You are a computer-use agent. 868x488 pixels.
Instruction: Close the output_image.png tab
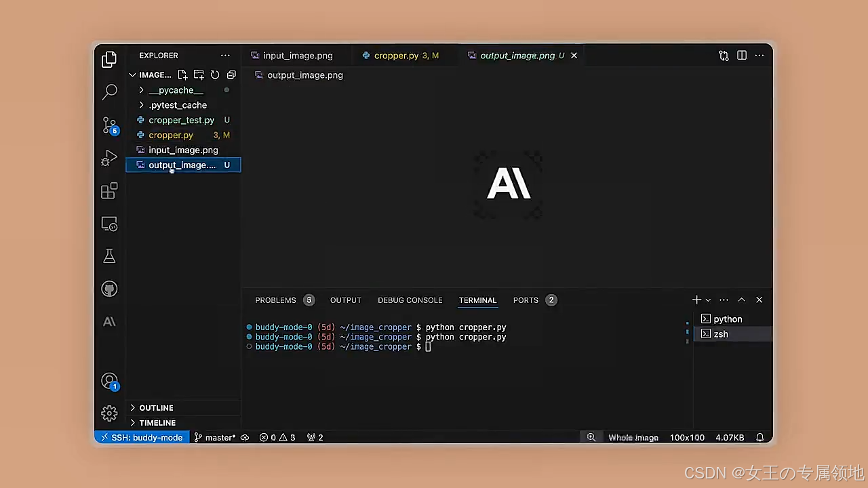click(x=574, y=56)
